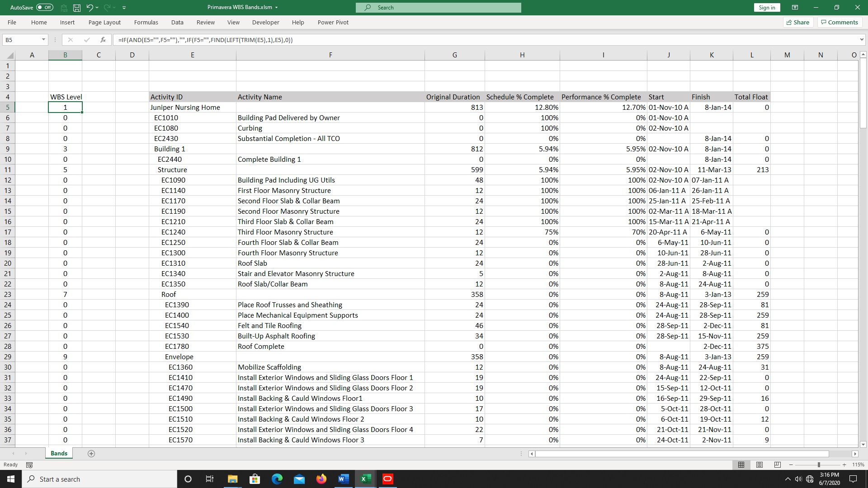The height and width of the screenshot is (488, 868).
Task: Select the Bands sheet tab
Action: [x=59, y=453]
